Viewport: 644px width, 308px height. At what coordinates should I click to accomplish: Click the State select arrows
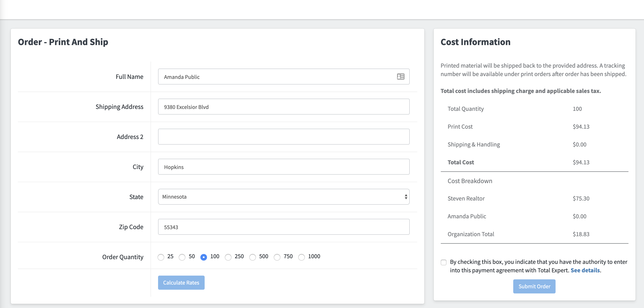tap(406, 197)
